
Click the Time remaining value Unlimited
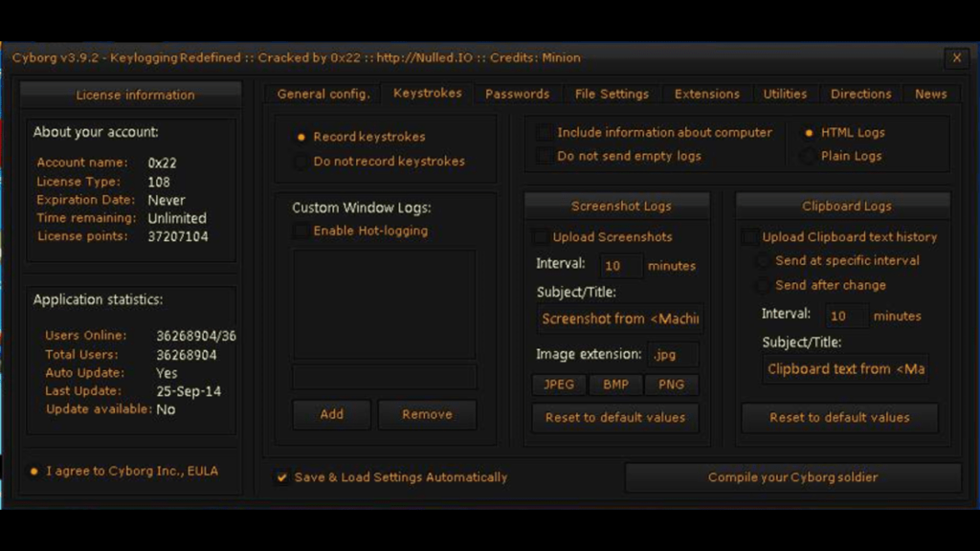(x=177, y=218)
